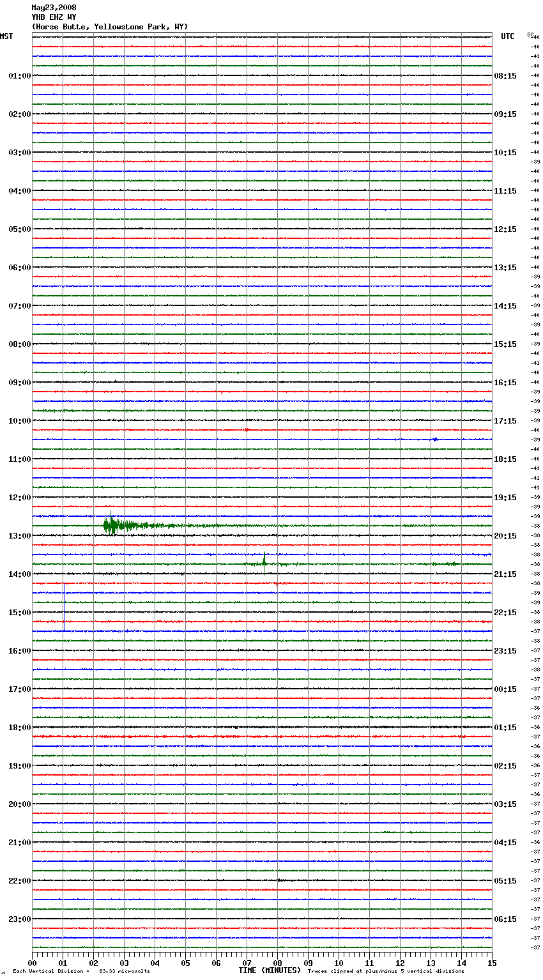This screenshot has width=543, height=980.
Task: Select the 07:00 MST time label
Action: [x=20, y=306]
